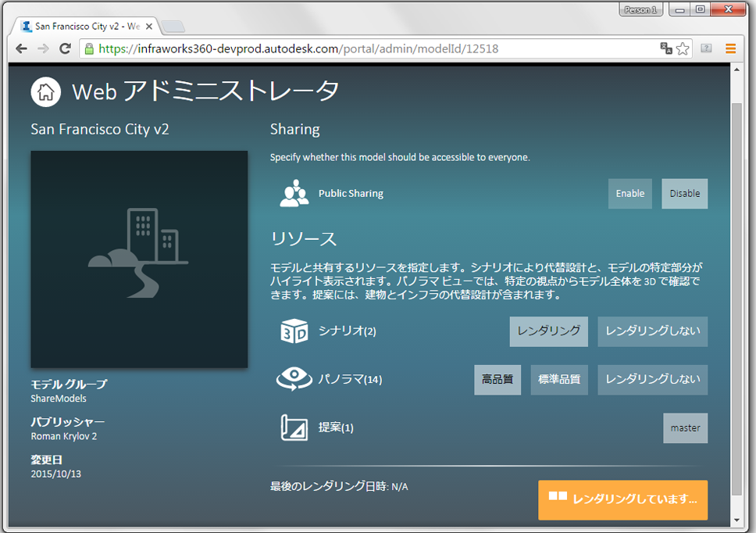Click the 提案(1) label
The image size is (756, 533).
(x=336, y=427)
